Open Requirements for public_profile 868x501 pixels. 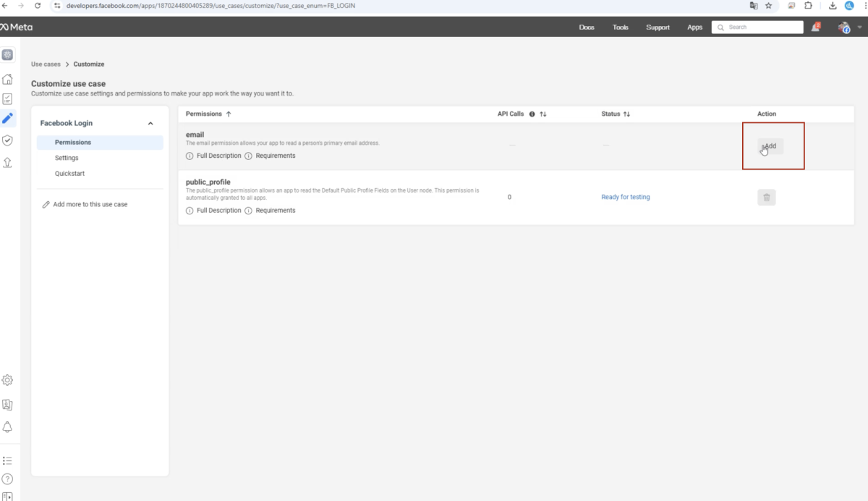tap(276, 211)
